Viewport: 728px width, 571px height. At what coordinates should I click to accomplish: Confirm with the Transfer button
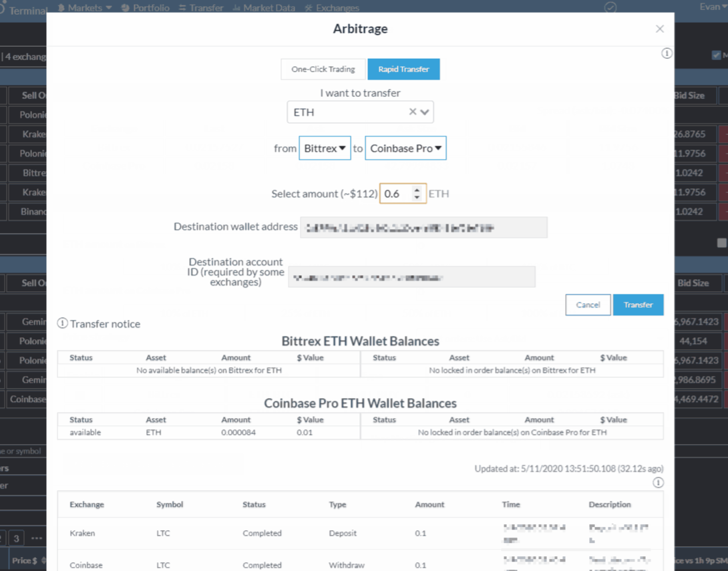[638, 305]
